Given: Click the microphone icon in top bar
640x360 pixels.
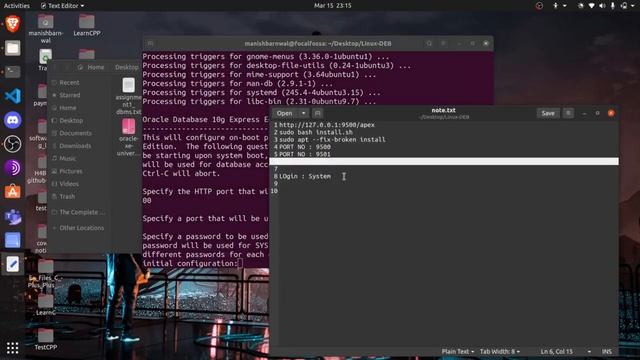Looking at the screenshot, I should click(x=613, y=6).
